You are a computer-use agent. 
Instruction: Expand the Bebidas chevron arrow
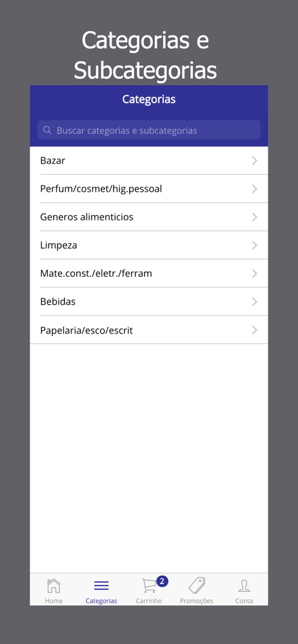(x=255, y=302)
